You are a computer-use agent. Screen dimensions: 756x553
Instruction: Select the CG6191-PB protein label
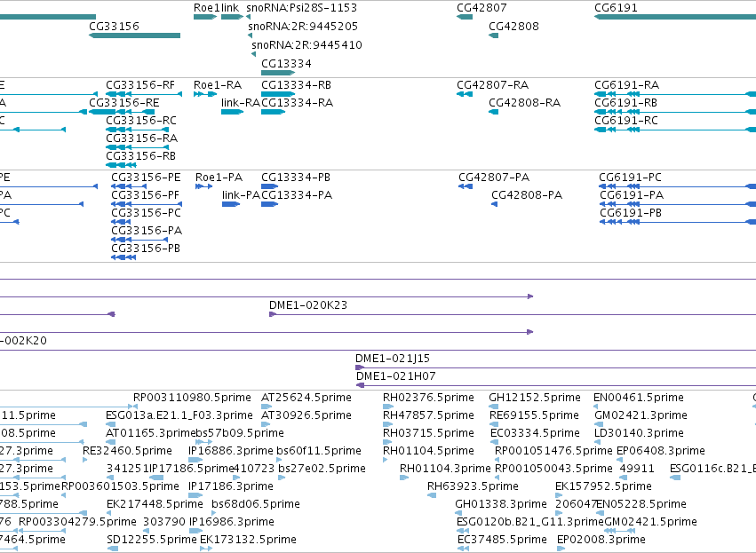[631, 213]
